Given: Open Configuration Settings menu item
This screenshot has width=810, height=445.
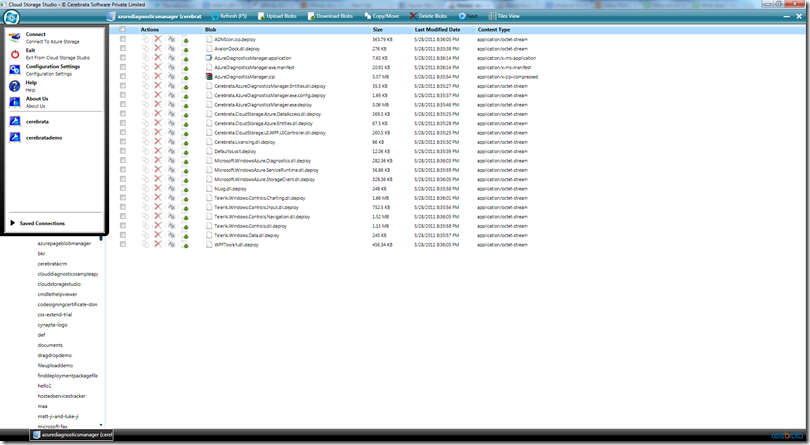Looking at the screenshot, I should [53, 70].
